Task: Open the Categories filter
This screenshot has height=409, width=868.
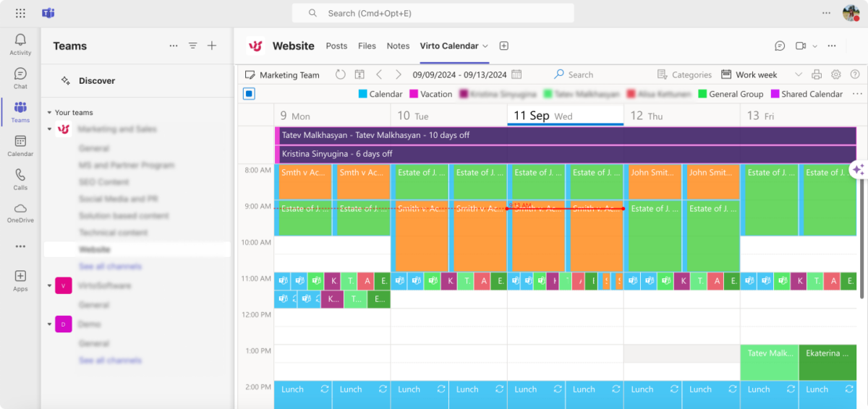Action: point(684,74)
